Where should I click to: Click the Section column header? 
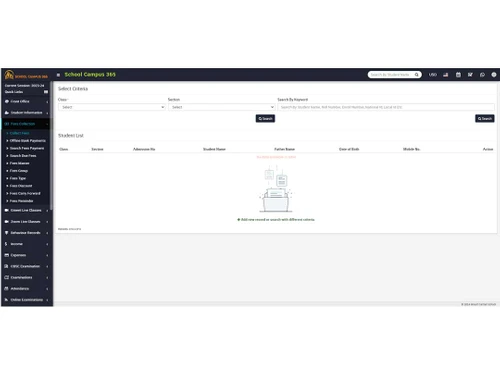pyautogui.click(x=97, y=149)
